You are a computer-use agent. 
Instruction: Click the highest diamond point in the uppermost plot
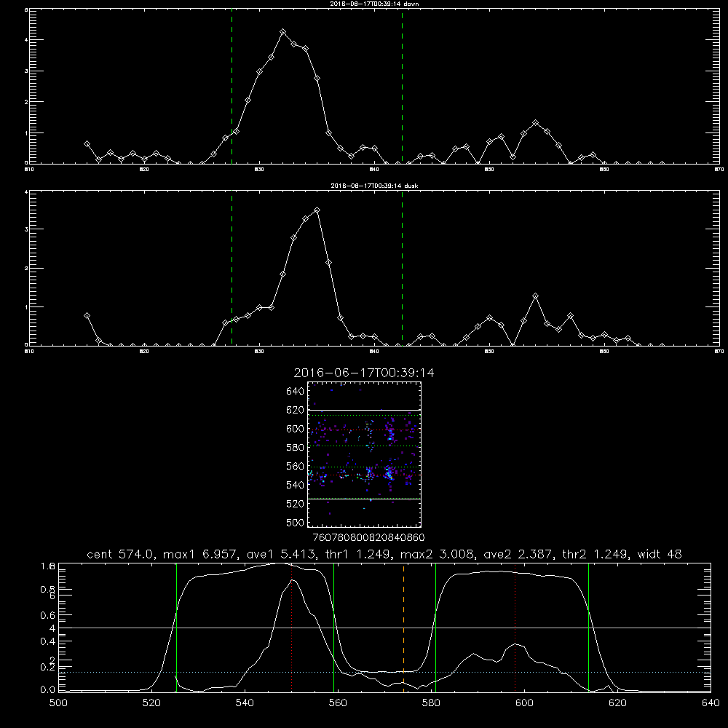[282, 31]
